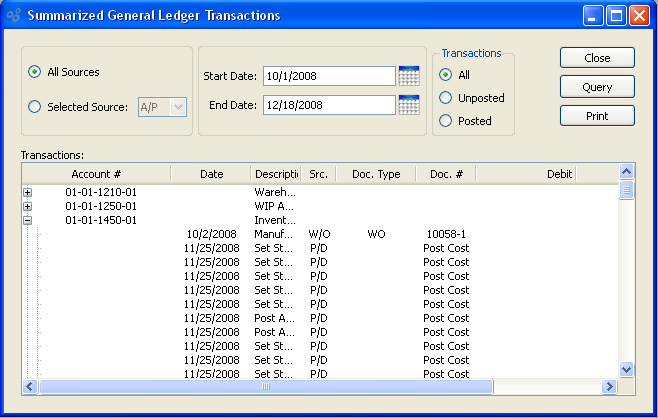
Task: Open the Start Date calendar picker
Action: point(408,76)
